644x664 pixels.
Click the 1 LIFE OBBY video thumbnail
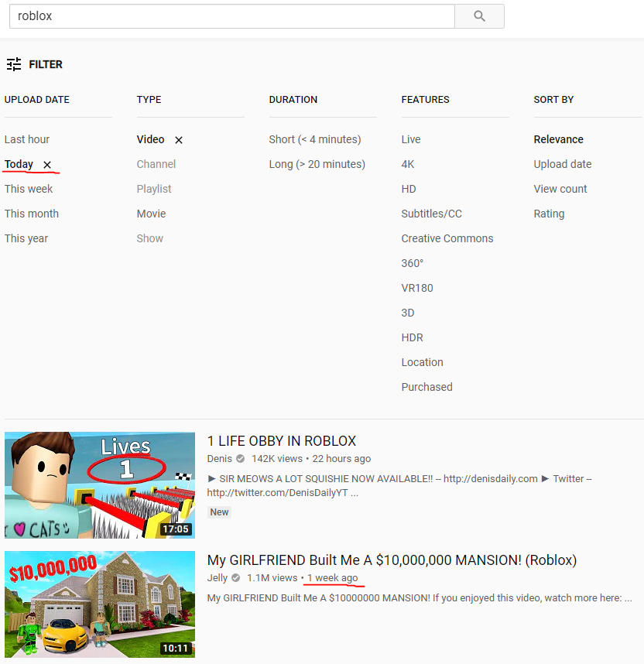point(100,485)
